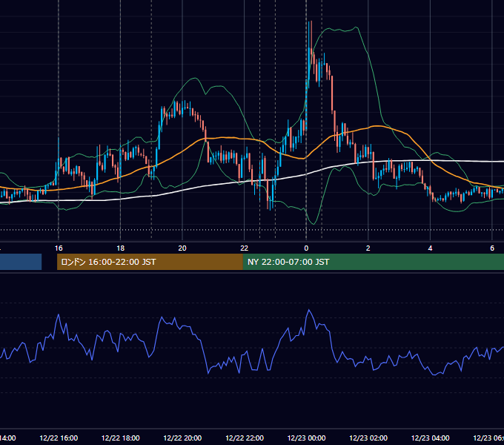Click the 12/23 00:00 time label
Image resolution: width=504 pixels, height=445 pixels.
point(306,438)
